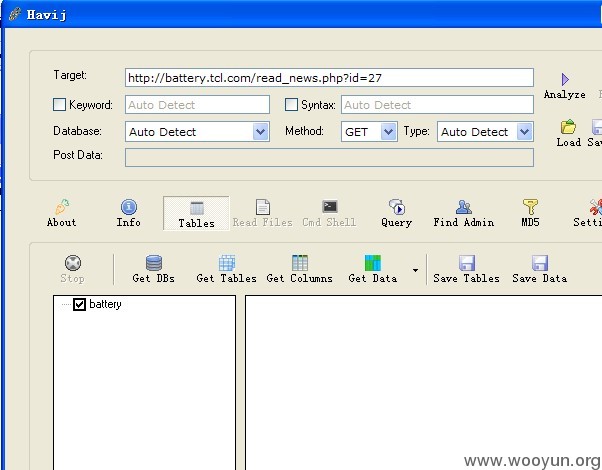Screen dimensions: 602x470
Task: Click the Load folder icon
Action: 568,127
